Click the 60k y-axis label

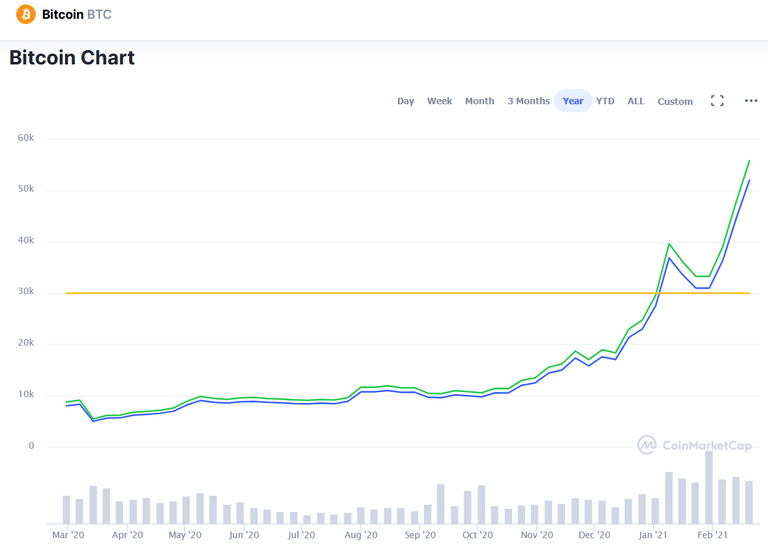[x=26, y=138]
